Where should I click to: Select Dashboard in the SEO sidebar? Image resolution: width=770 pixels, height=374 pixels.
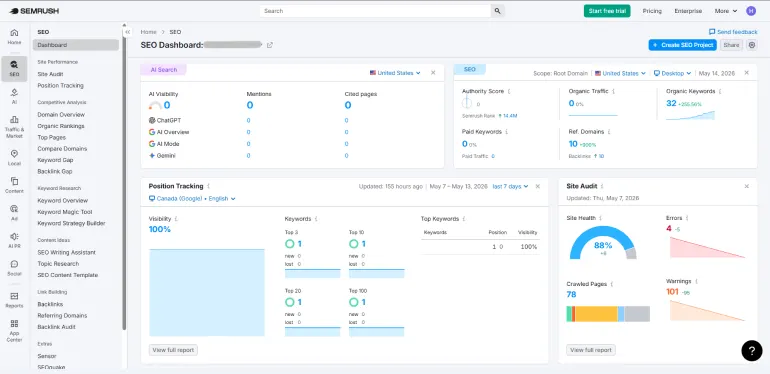(x=76, y=45)
